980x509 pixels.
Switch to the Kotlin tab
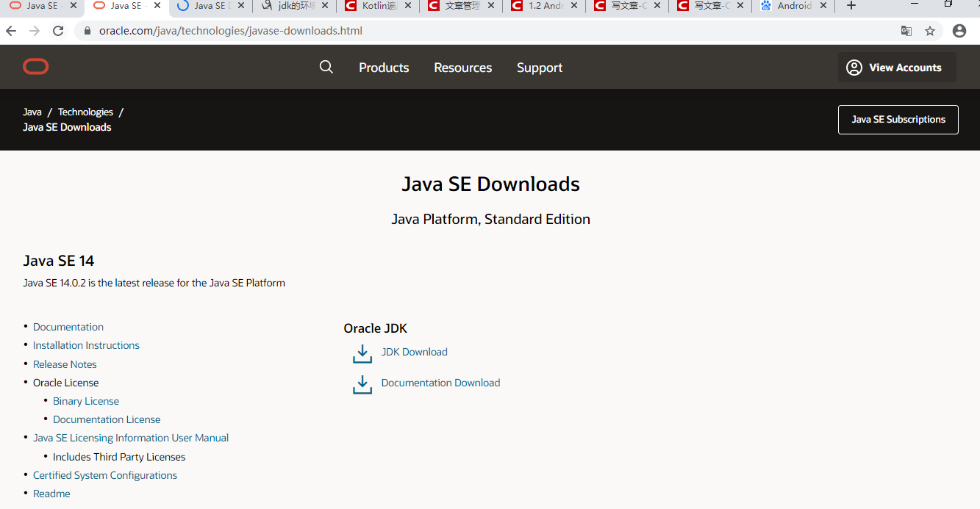pos(376,6)
